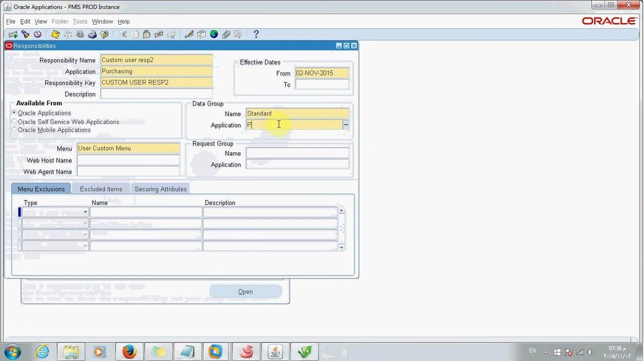Open the File menu
This screenshot has width=644, height=361.
click(11, 22)
